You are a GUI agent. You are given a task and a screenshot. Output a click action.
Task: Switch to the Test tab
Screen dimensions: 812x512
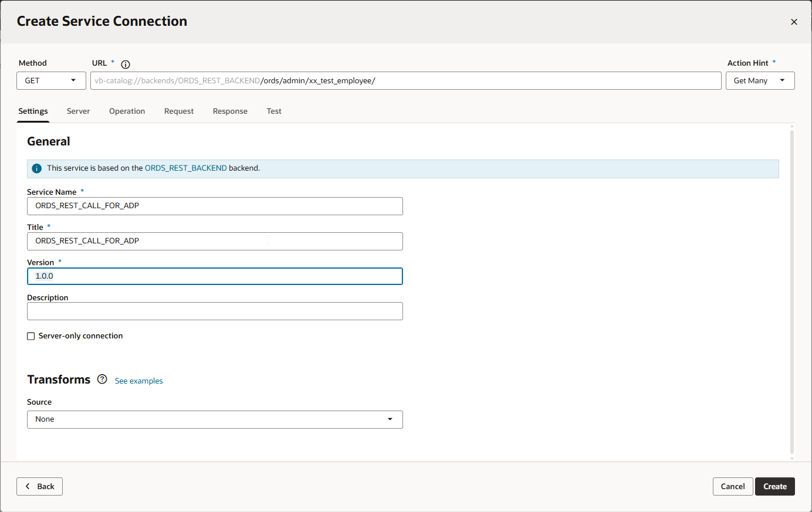[x=274, y=111]
